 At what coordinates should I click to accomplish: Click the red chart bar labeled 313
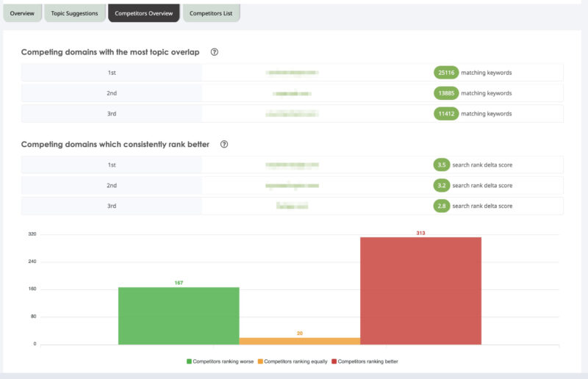[420, 290]
